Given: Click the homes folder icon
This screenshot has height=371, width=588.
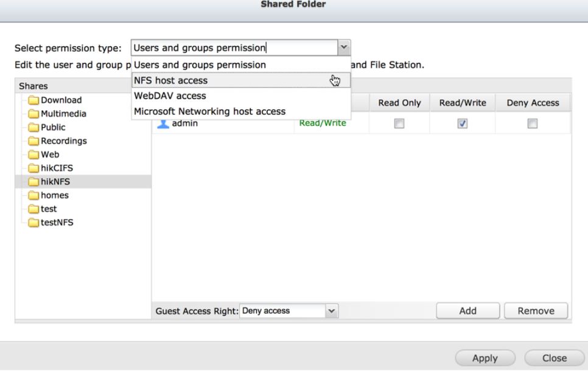Looking at the screenshot, I should 33,195.
